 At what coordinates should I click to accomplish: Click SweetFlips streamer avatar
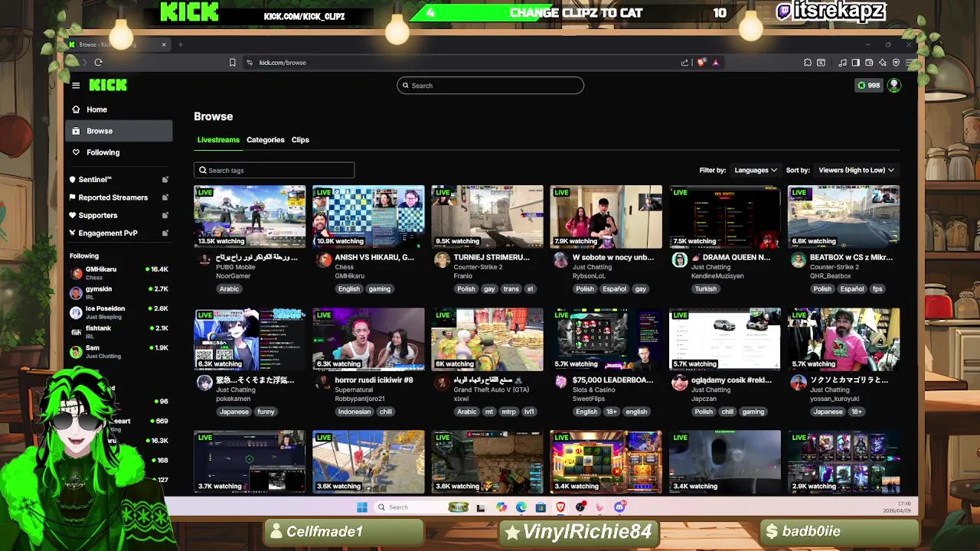click(x=561, y=383)
